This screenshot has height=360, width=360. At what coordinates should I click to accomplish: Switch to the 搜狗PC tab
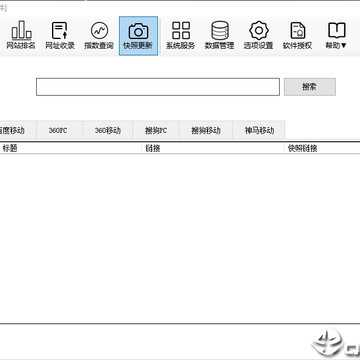tap(156, 130)
